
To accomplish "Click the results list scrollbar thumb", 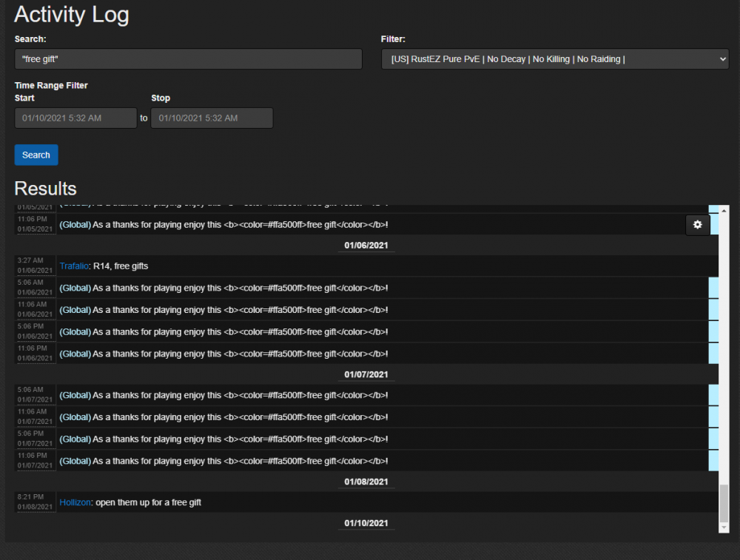I will point(724,503).
